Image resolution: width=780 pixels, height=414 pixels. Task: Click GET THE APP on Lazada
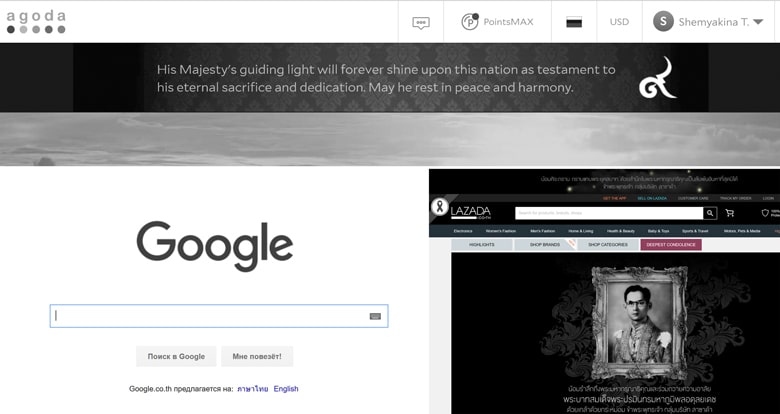coord(614,198)
